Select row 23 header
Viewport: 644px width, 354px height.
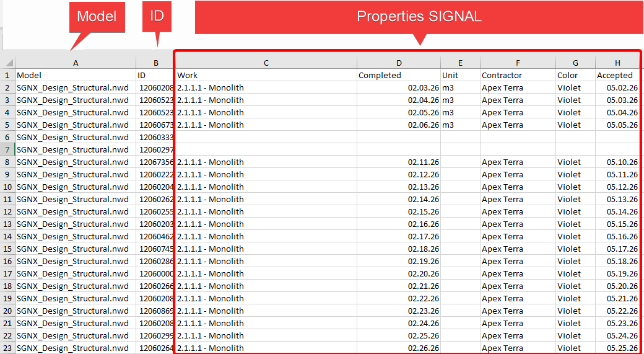[7, 348]
